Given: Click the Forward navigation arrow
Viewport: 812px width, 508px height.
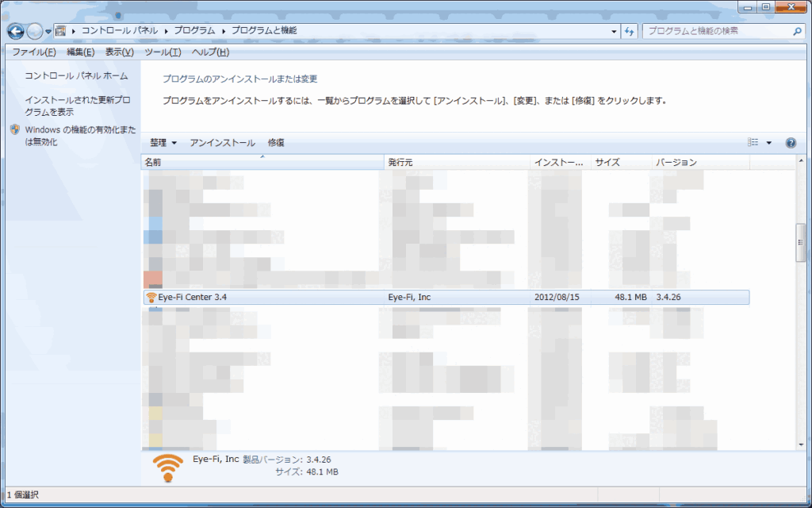Looking at the screenshot, I should tap(34, 32).
